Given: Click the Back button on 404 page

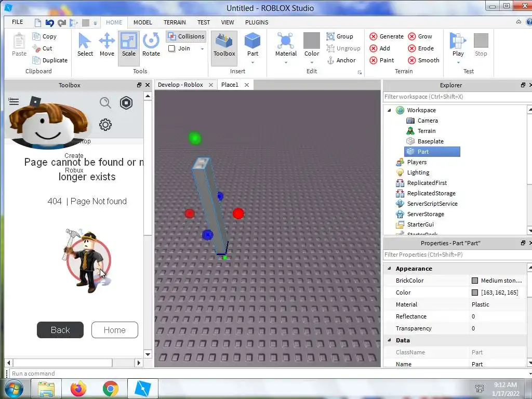Looking at the screenshot, I should point(60,330).
